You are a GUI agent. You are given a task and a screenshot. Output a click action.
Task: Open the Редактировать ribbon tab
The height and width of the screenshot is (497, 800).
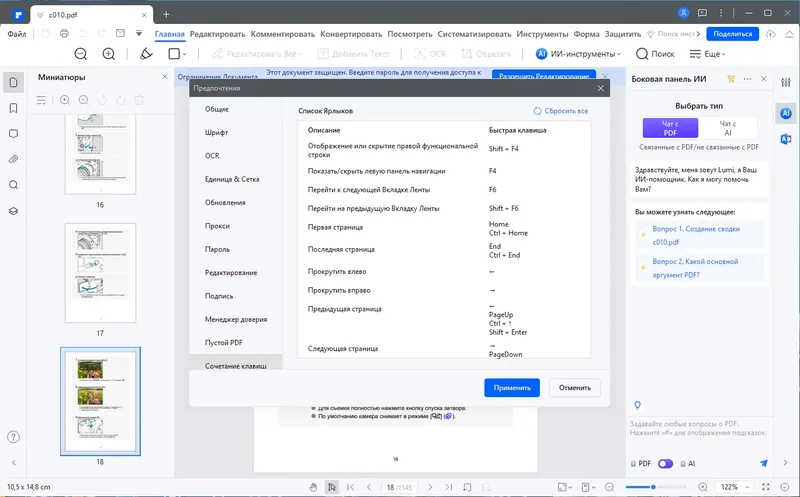coord(217,34)
